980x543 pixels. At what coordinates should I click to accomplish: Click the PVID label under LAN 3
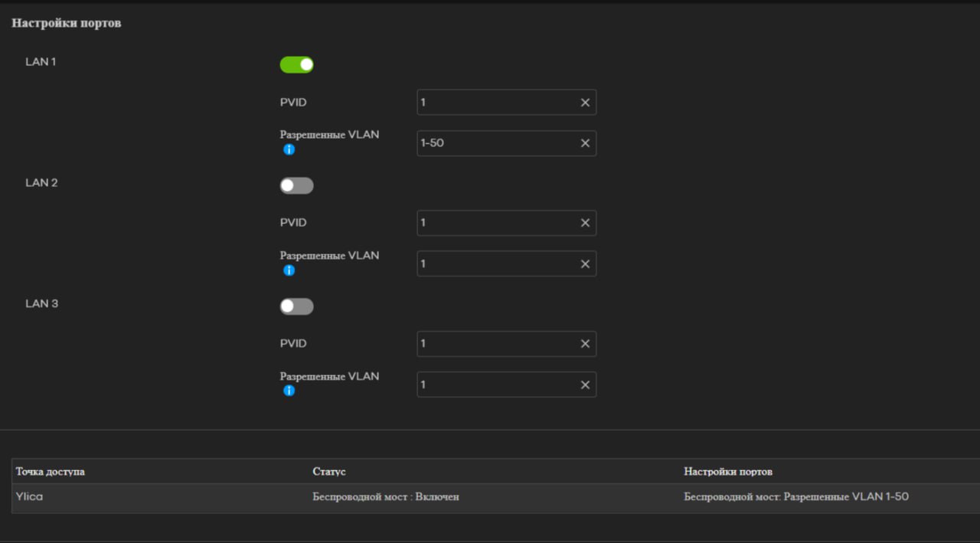(x=293, y=344)
